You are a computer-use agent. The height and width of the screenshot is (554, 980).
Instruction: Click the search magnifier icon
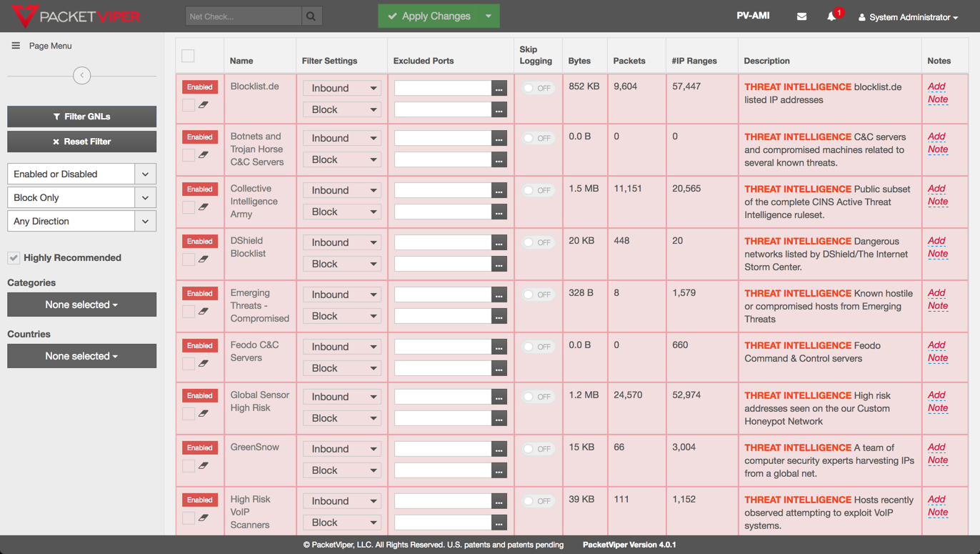(x=311, y=16)
